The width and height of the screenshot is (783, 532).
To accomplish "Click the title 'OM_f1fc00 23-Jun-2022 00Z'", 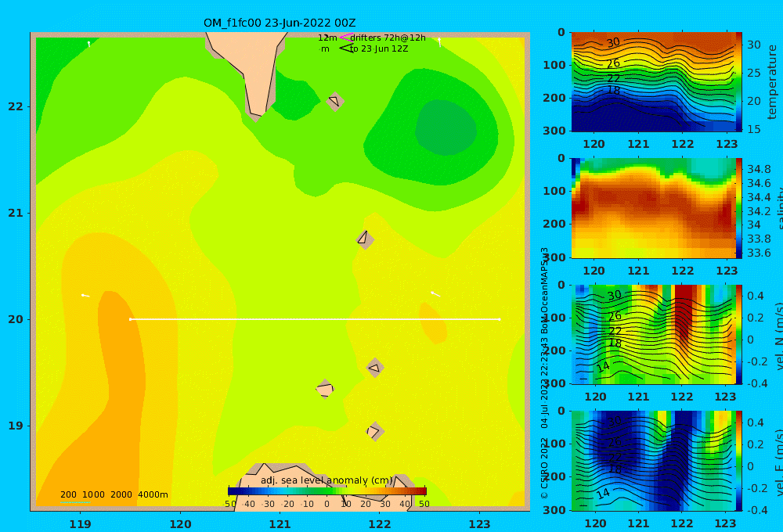I will (280, 23).
